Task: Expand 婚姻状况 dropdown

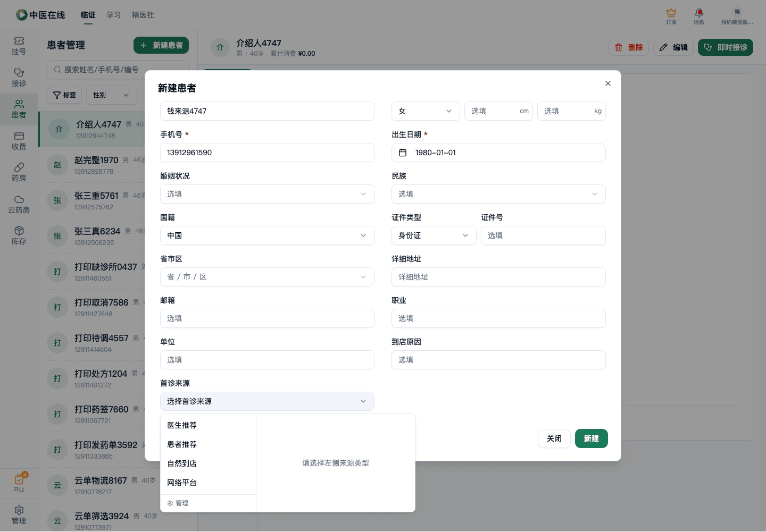Action: (267, 194)
